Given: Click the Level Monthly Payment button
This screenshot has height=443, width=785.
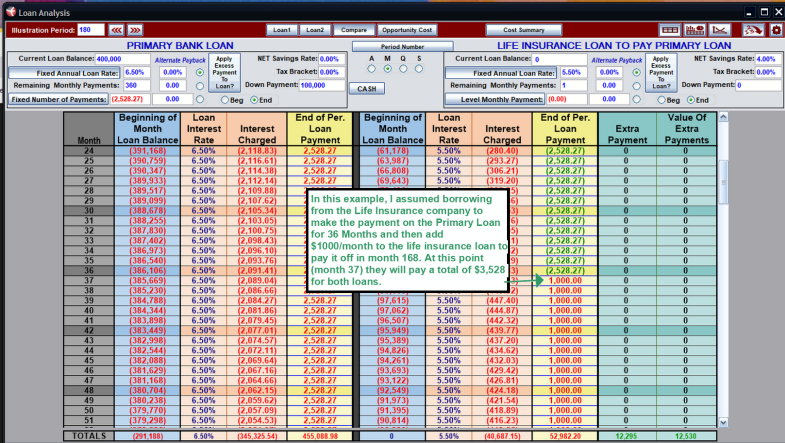Looking at the screenshot, I should click(x=495, y=99).
